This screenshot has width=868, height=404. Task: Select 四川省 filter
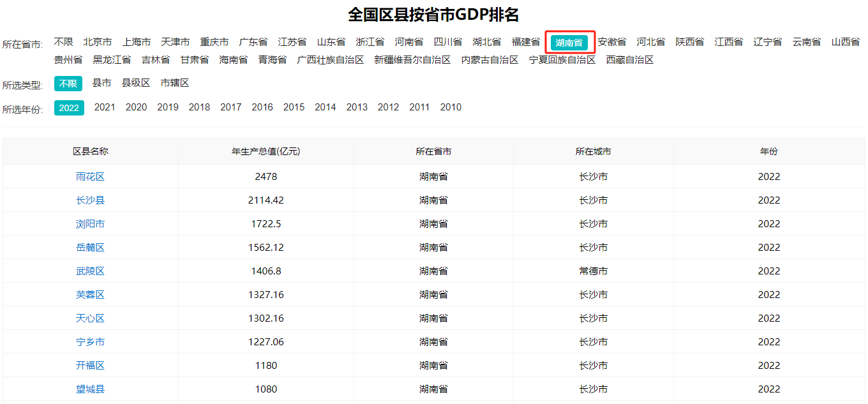[x=448, y=41]
